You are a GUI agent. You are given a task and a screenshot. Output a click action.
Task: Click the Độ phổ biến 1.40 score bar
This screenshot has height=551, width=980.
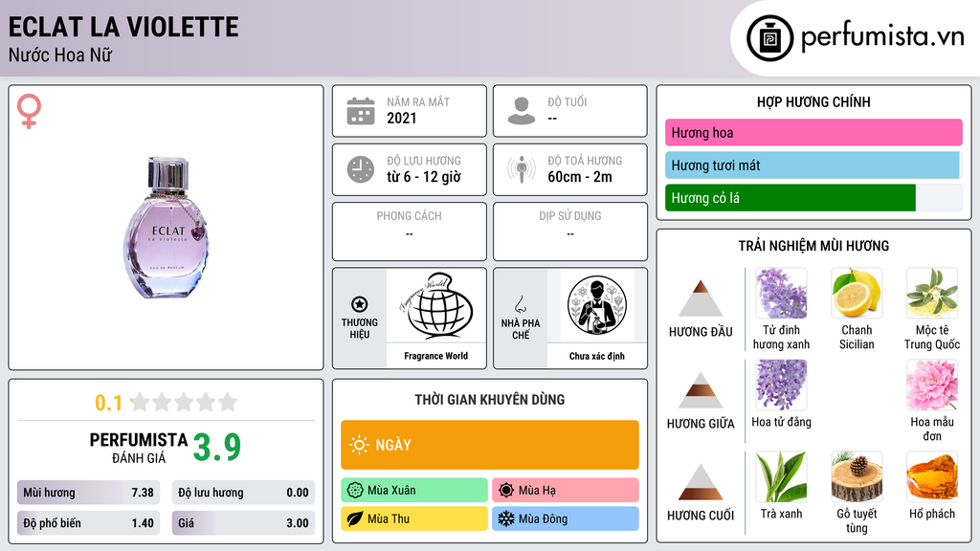click(88, 523)
